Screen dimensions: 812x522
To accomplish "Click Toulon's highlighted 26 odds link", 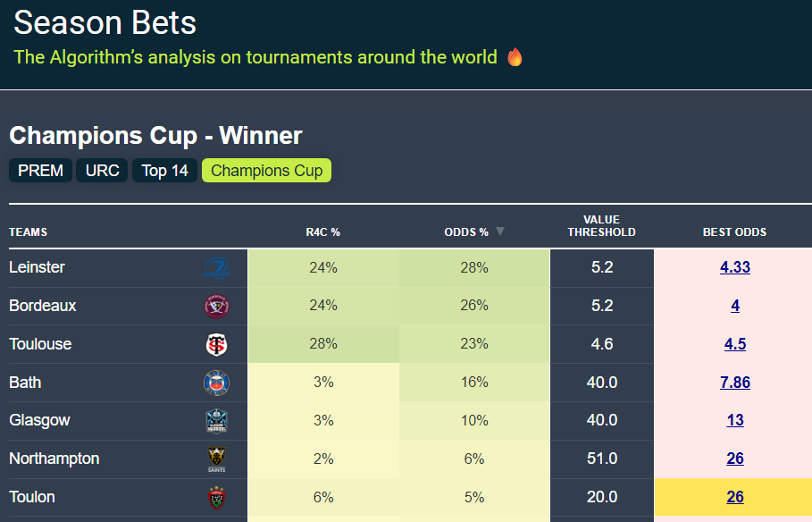I will [734, 497].
